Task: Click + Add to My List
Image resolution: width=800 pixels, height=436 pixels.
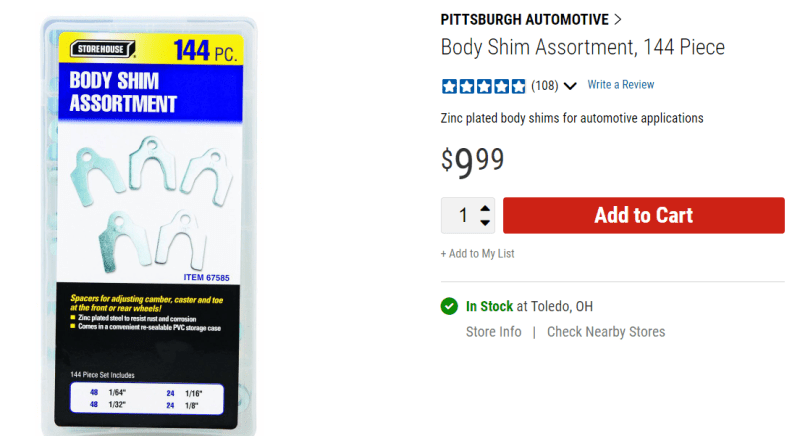Action: pyautogui.click(x=478, y=253)
